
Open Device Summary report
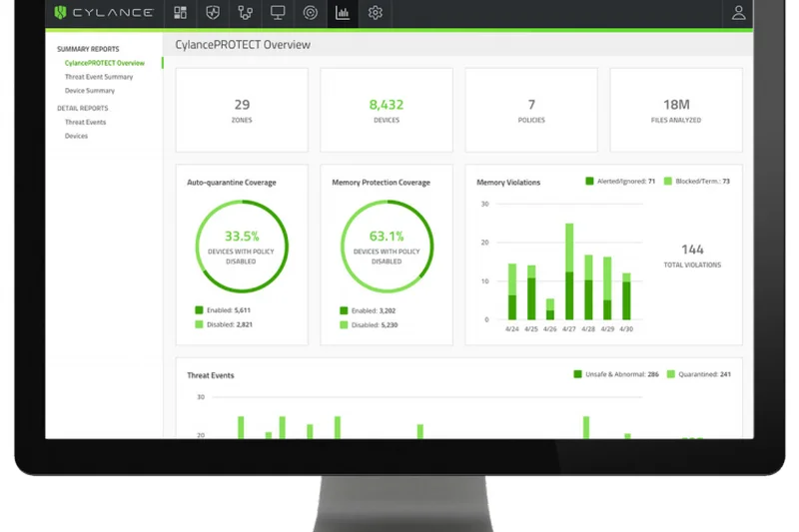(x=89, y=91)
